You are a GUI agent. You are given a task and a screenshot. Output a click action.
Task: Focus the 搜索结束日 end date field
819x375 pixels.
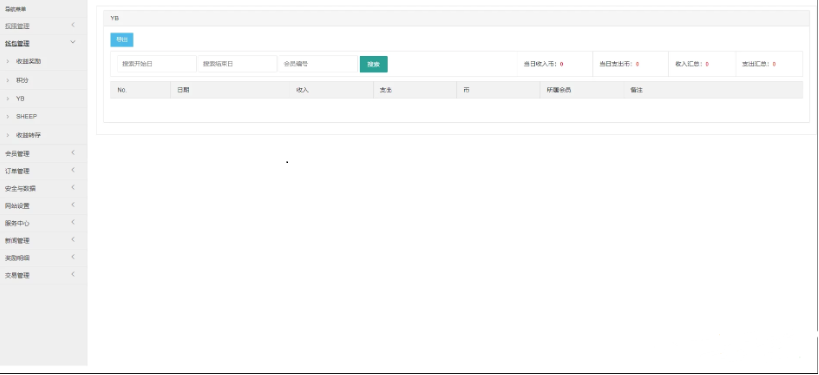tap(237, 64)
